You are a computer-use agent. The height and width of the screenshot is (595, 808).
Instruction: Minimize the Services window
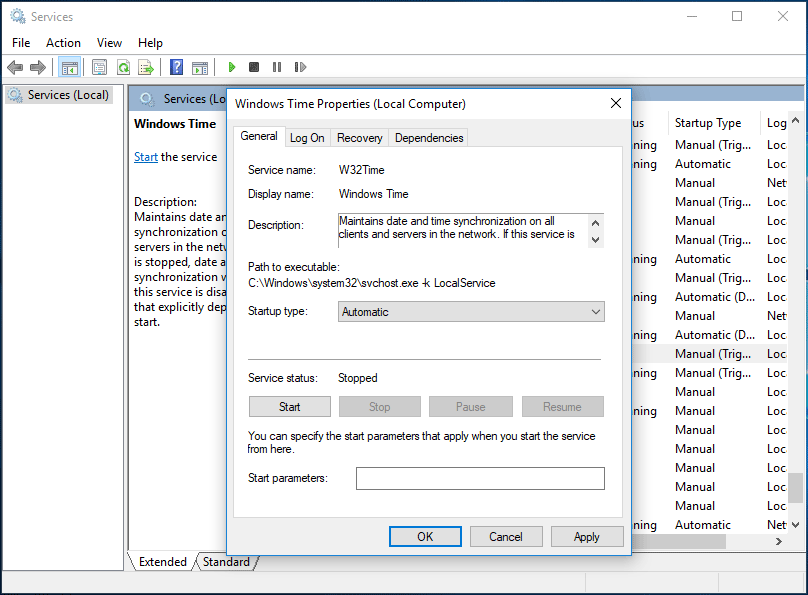pyautogui.click(x=692, y=16)
